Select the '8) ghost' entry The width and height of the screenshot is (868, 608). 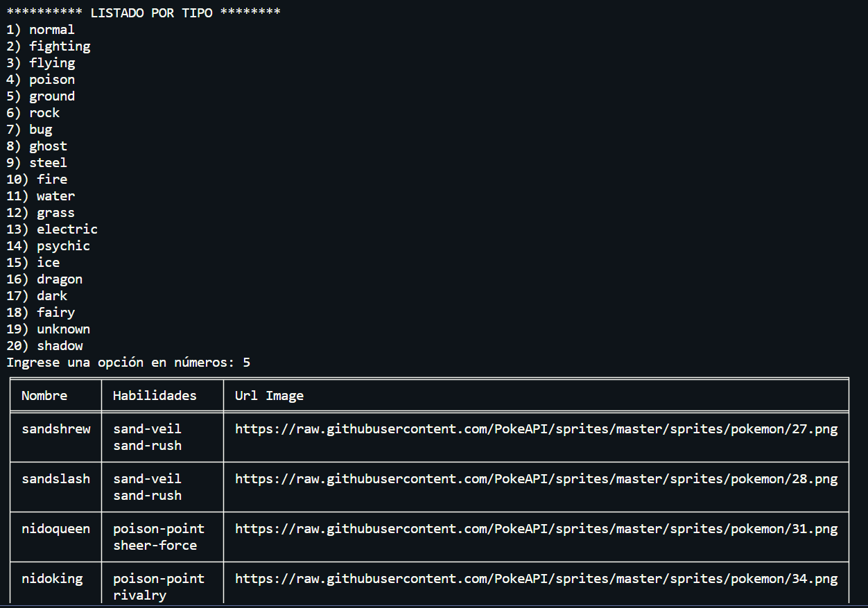tap(37, 146)
